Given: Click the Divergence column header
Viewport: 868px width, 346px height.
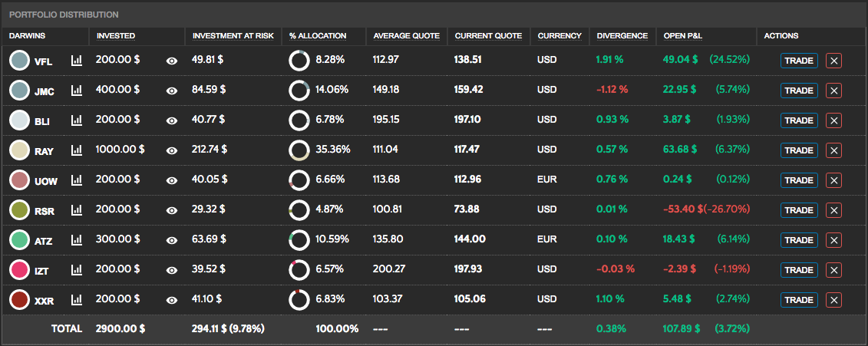Looking at the screenshot, I should pyautogui.click(x=622, y=35).
